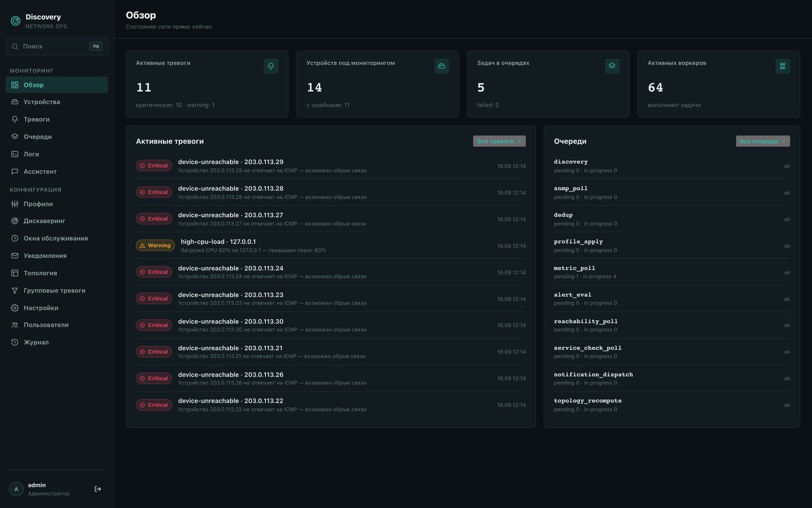Select the snmp_poll queue row

(672, 192)
